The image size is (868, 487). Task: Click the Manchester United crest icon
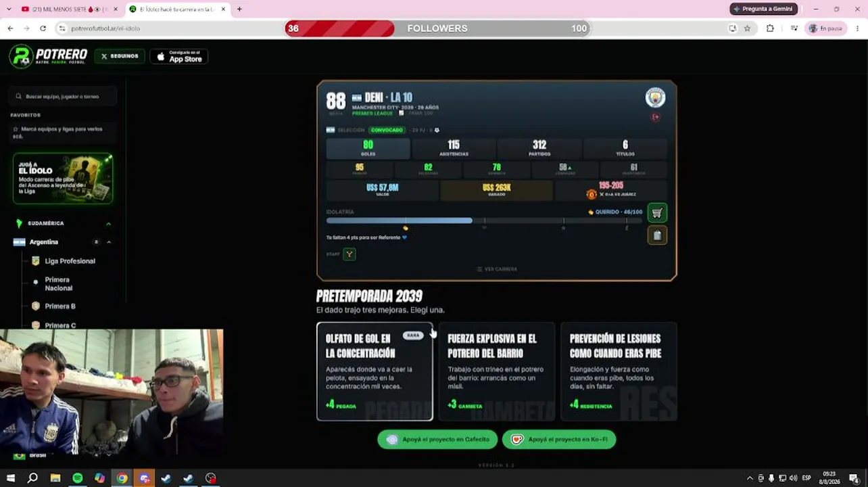592,194
